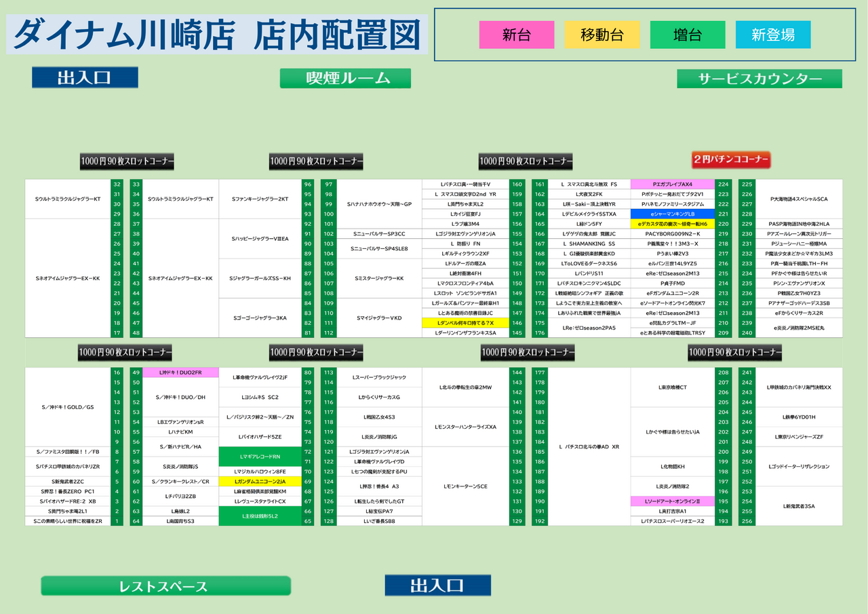The image size is (868, 614).
Task: Select the レストスペース label
Action: pos(166,586)
